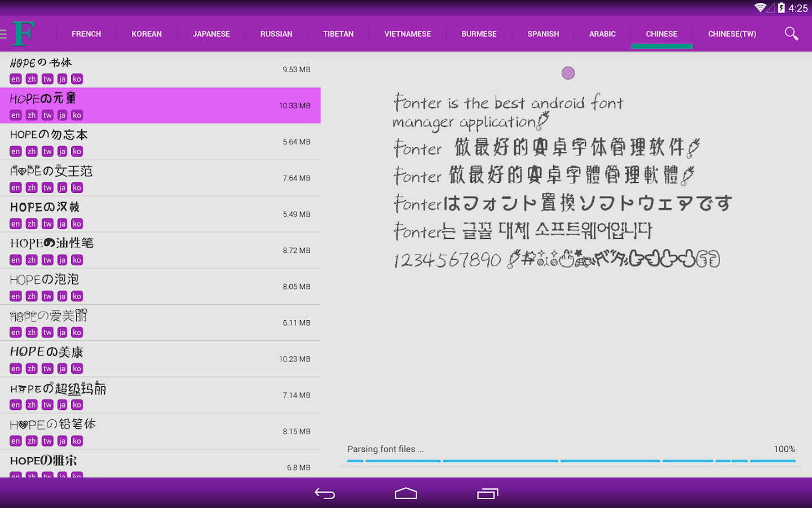Open the Spanish fonts tab

[x=544, y=34]
